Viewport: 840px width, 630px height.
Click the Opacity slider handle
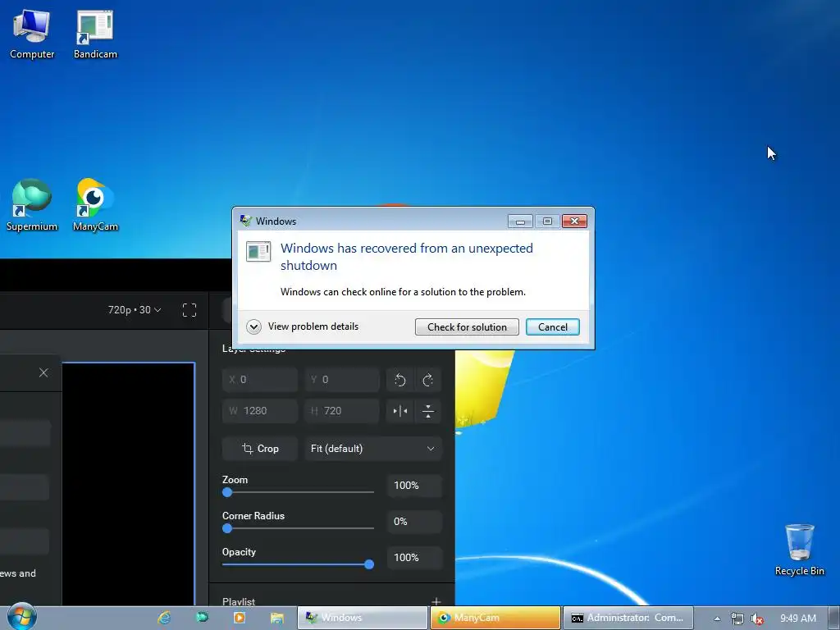pos(369,564)
